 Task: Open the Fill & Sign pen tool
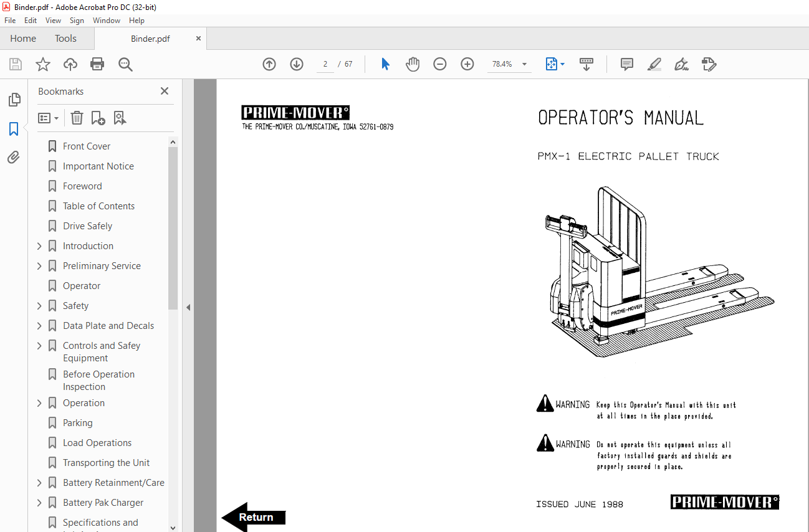[x=682, y=64]
